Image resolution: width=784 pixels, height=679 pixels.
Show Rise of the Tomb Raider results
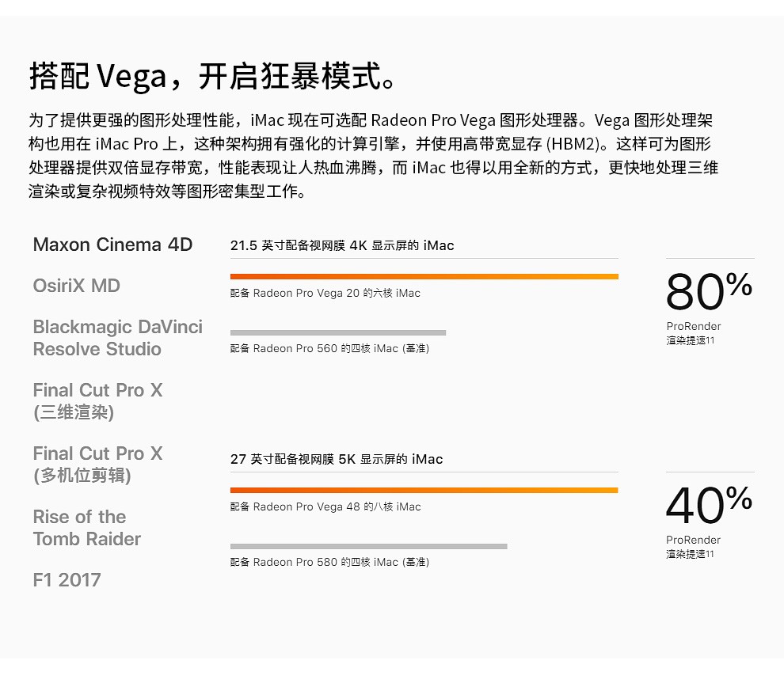86,528
